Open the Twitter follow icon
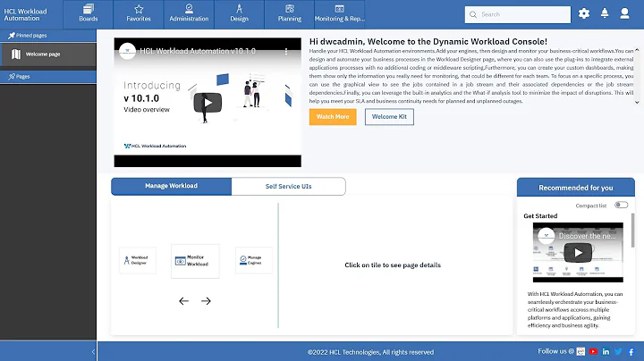Image resolution: width=644 pixels, height=361 pixels. pyautogui.click(x=619, y=351)
